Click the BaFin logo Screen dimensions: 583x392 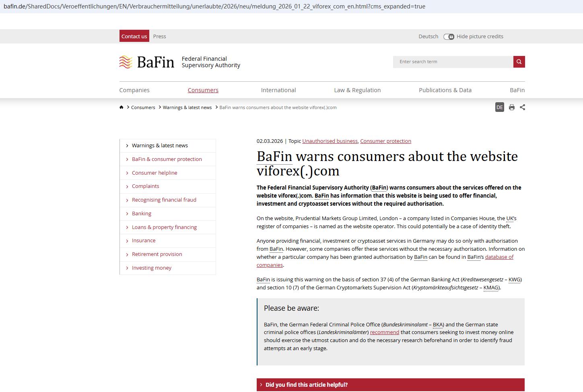(147, 62)
